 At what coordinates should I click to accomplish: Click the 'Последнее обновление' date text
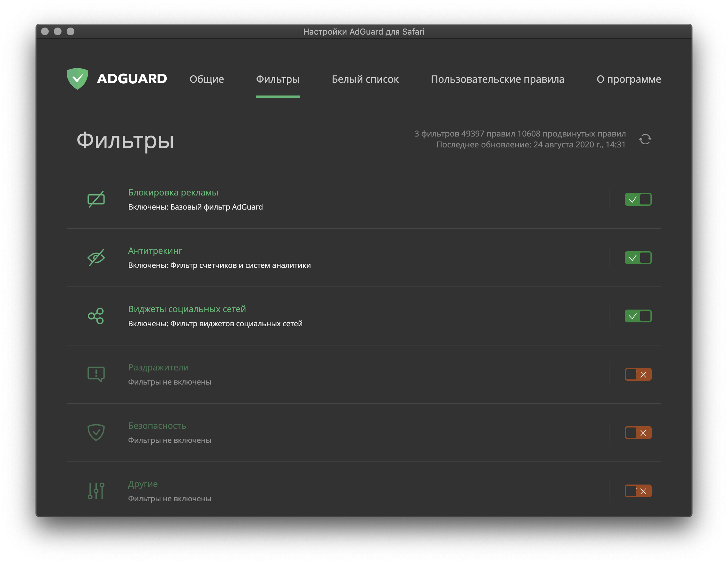[x=531, y=145]
